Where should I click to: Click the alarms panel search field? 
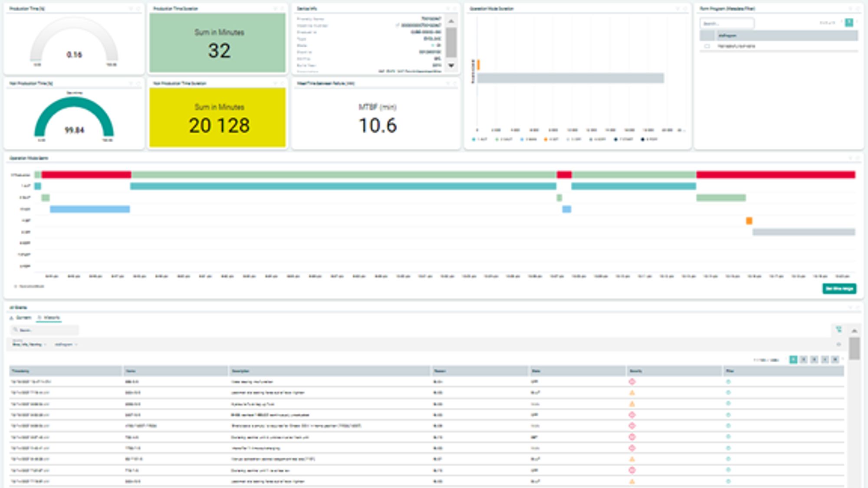point(44,330)
